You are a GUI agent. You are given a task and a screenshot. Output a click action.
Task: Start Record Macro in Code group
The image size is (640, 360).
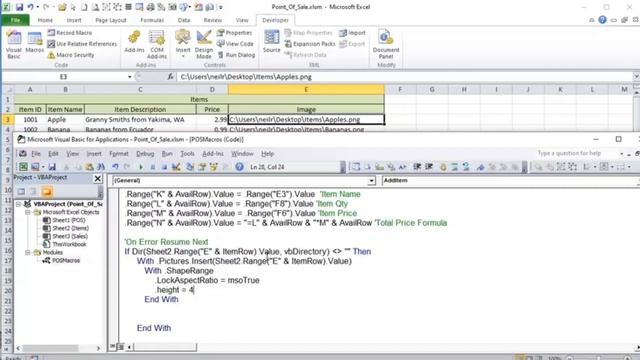[x=70, y=33]
